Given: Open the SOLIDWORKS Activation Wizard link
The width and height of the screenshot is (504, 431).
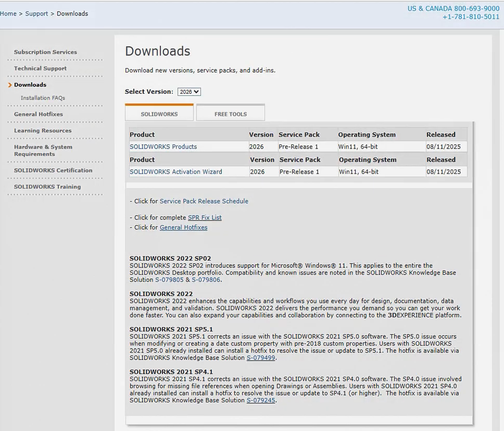Looking at the screenshot, I should [x=175, y=172].
